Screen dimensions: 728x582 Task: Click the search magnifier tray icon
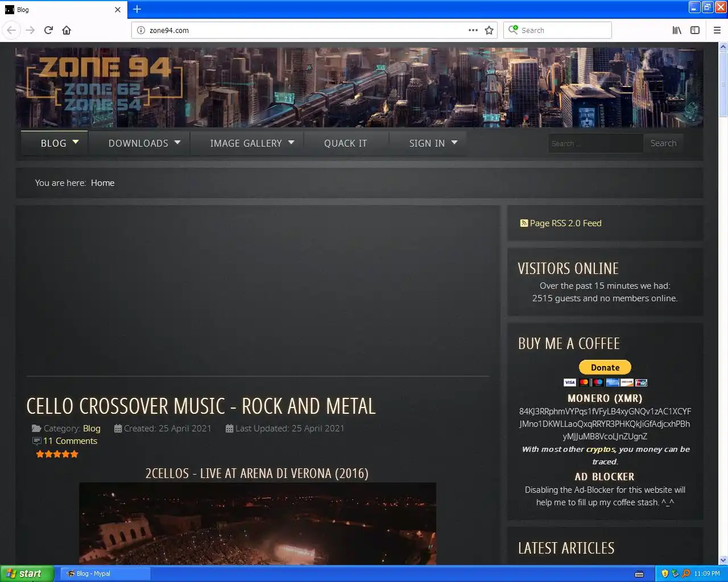coord(686,573)
